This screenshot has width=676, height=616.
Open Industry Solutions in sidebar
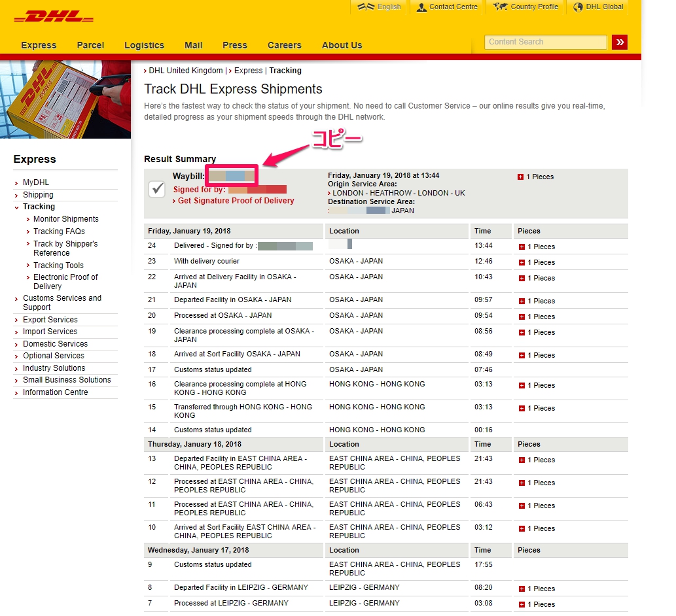(x=54, y=368)
